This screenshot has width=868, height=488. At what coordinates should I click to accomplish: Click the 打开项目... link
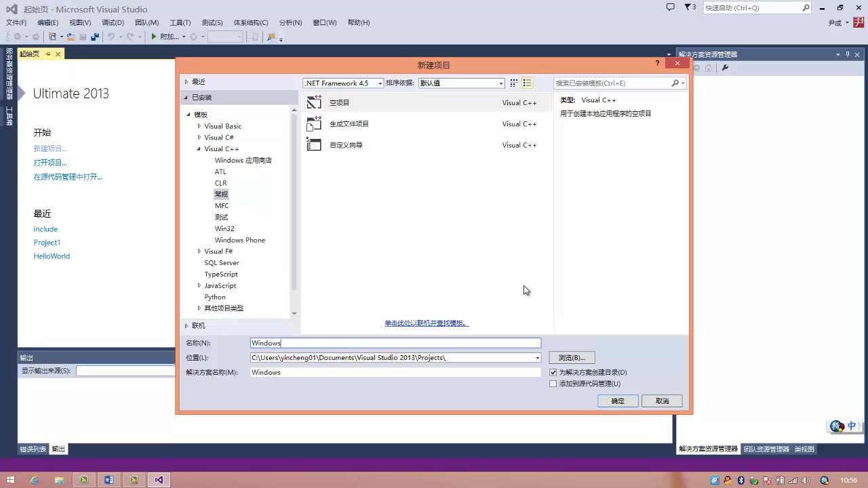point(50,163)
